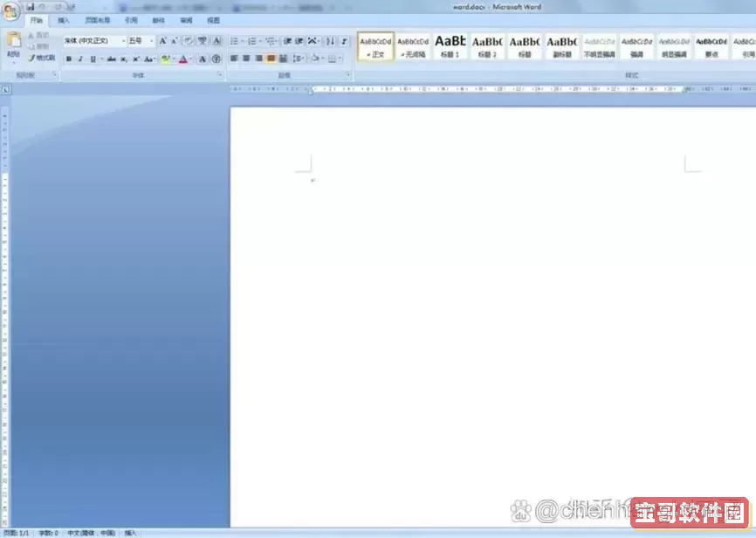Open the font size box 五号
The image size is (756, 538).
click(x=141, y=41)
